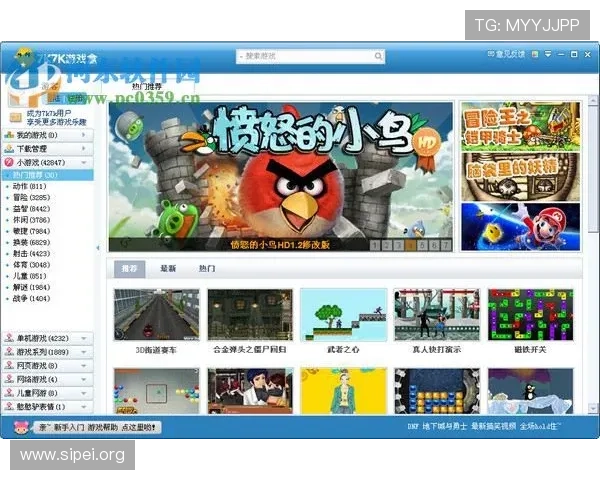This screenshot has width=600, height=480.
Task: Open the 真人快打演示 game thumbnail
Action: (x=437, y=315)
